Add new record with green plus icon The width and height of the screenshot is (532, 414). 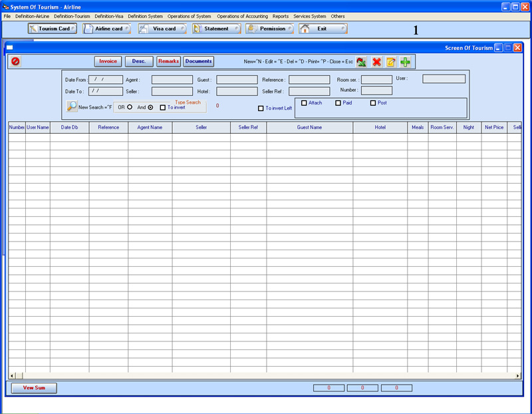pos(406,62)
